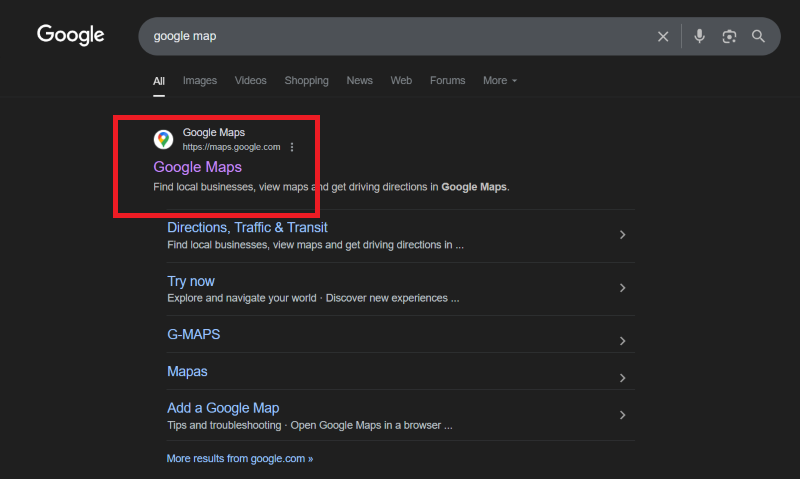800x479 pixels.
Task: Click the Google Maps pin favicon
Action: click(163, 139)
